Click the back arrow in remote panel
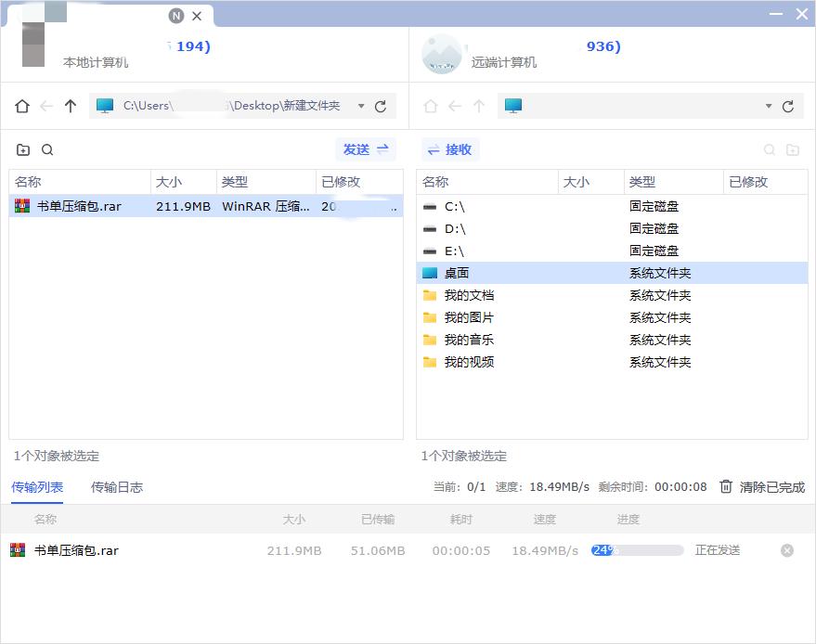The image size is (816, 644). click(454, 106)
